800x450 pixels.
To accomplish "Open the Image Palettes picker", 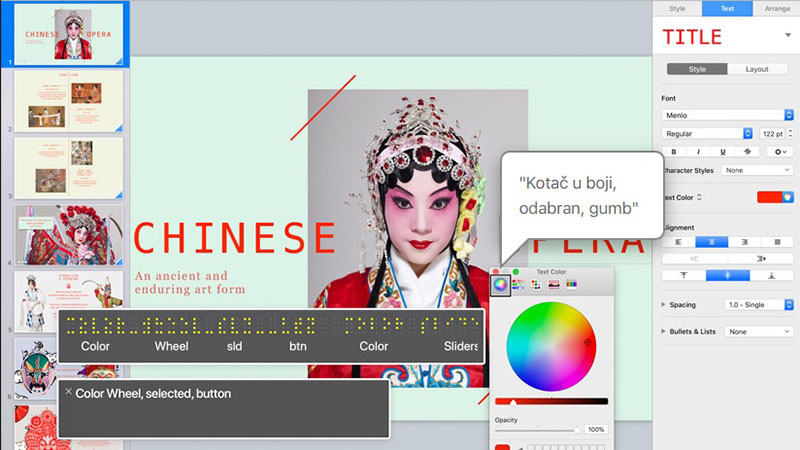I will point(554,285).
